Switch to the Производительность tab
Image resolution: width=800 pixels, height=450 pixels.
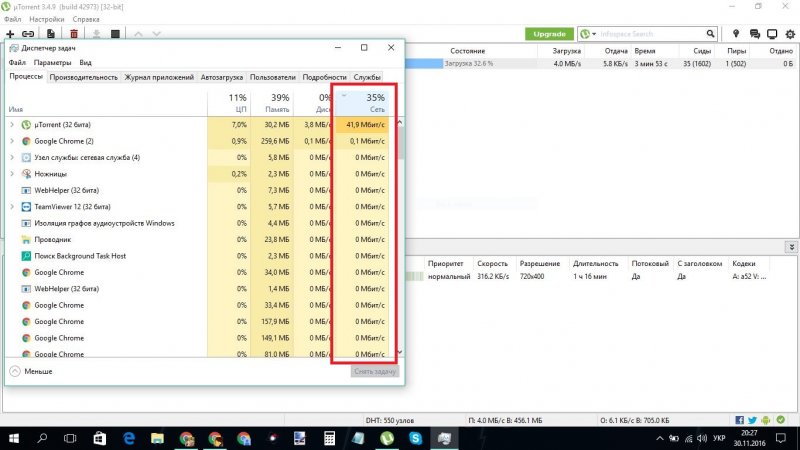tap(83, 77)
